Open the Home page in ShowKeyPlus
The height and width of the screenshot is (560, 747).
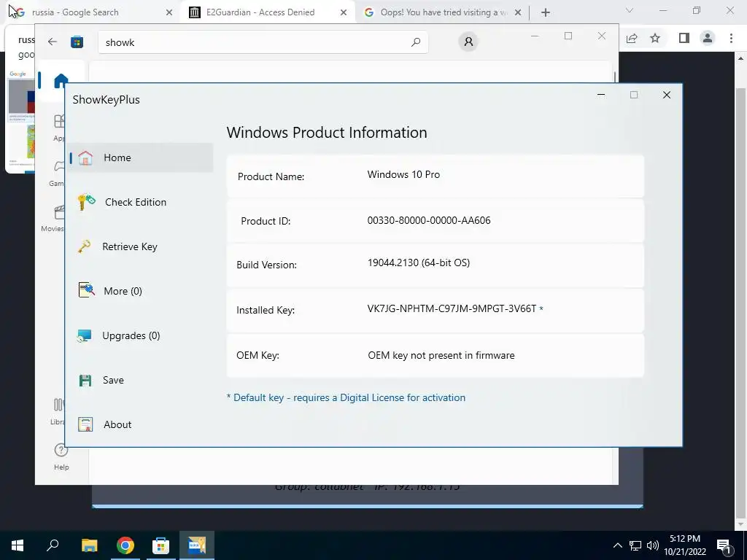click(x=141, y=157)
